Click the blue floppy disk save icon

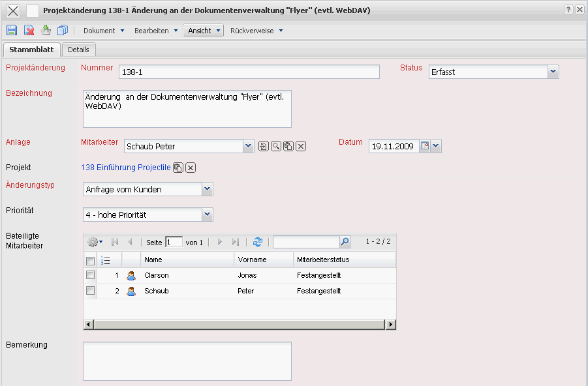pyautogui.click(x=12, y=30)
